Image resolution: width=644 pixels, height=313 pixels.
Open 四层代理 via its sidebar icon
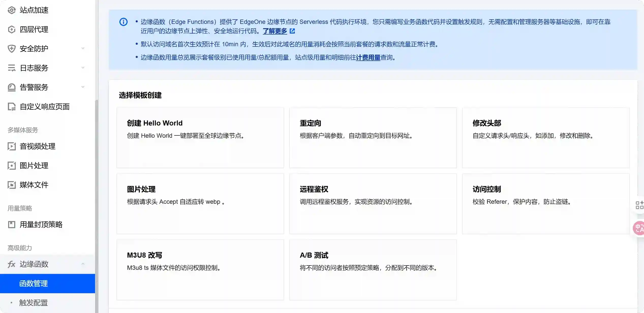11,29
